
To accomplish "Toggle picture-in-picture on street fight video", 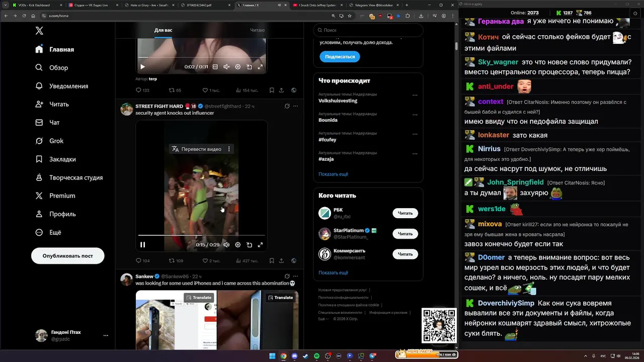I will tap(249, 245).
